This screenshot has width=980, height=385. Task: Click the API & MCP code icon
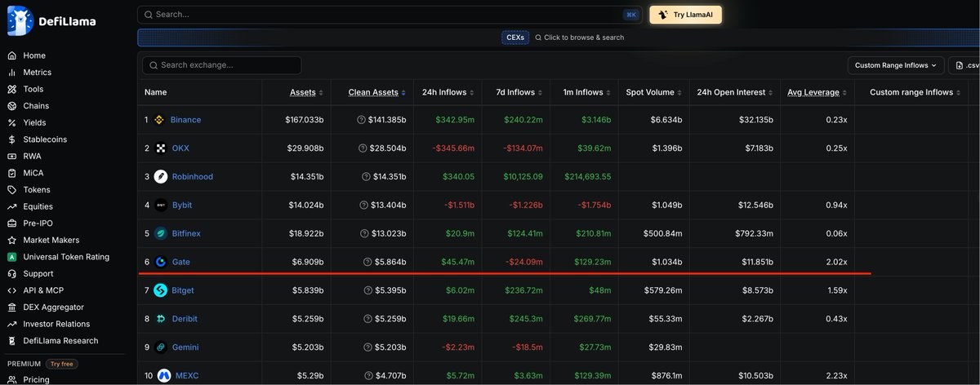point(12,290)
